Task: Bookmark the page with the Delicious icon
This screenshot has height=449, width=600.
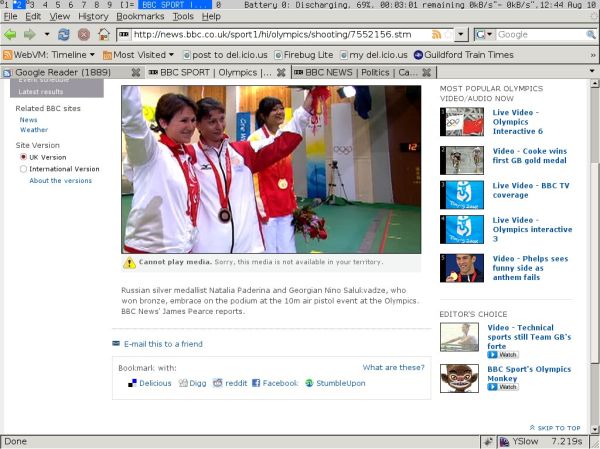Action: pos(132,383)
